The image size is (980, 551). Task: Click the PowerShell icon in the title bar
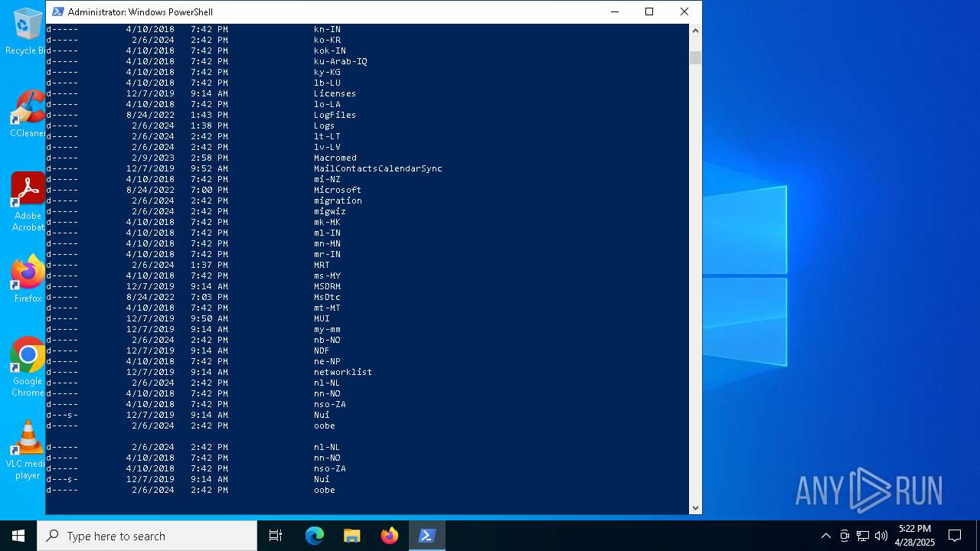point(57,11)
